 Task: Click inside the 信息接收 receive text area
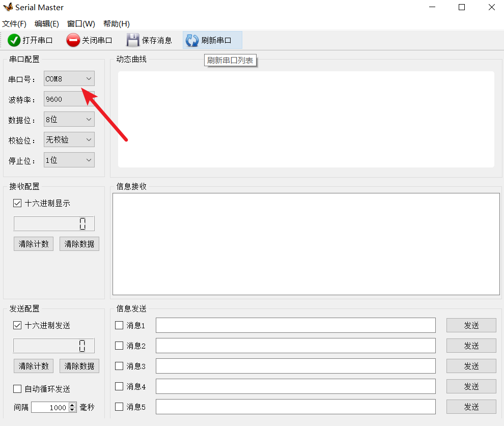pyautogui.click(x=306, y=244)
